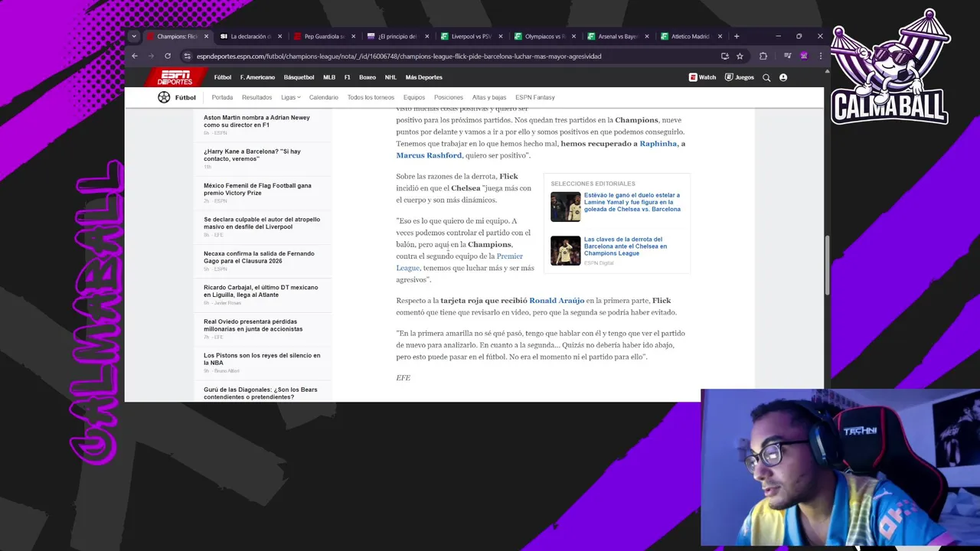The width and height of the screenshot is (980, 551).
Task: Click the ESPN Deportes logo
Action: (175, 77)
